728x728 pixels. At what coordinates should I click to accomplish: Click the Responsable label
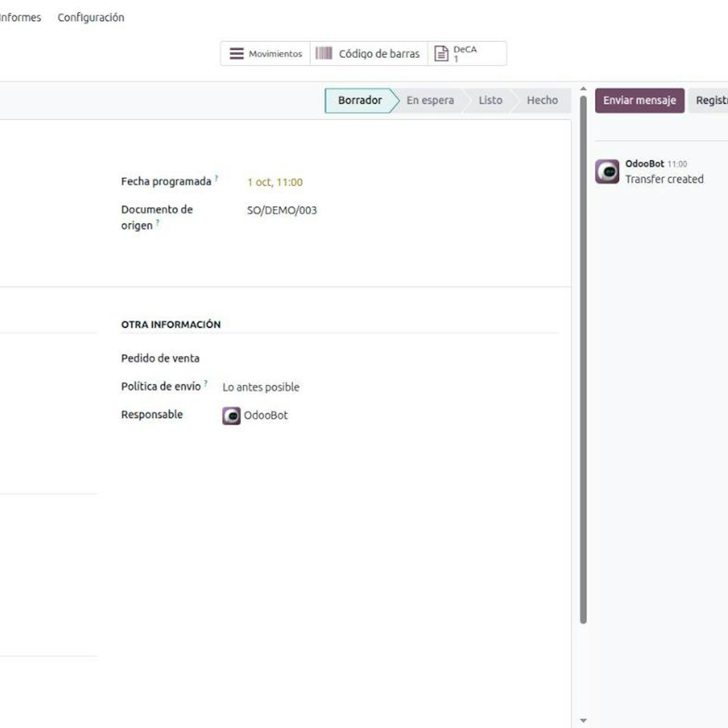[152, 414]
